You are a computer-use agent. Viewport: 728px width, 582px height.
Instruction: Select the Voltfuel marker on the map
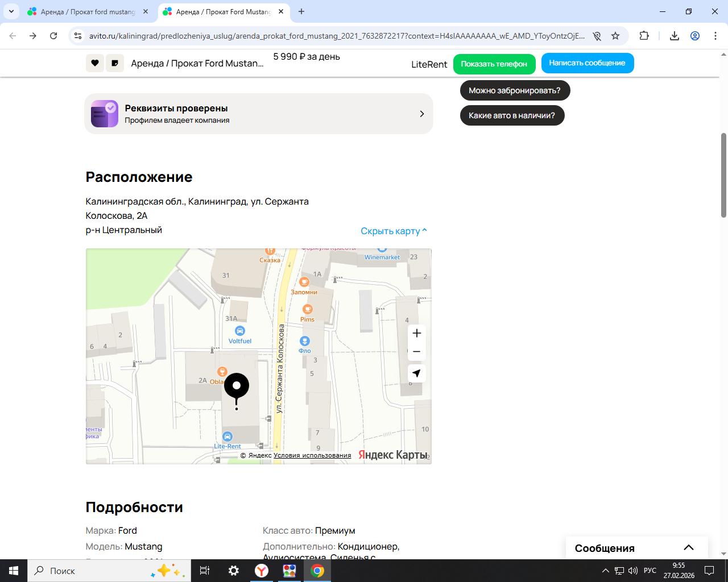pyautogui.click(x=240, y=331)
